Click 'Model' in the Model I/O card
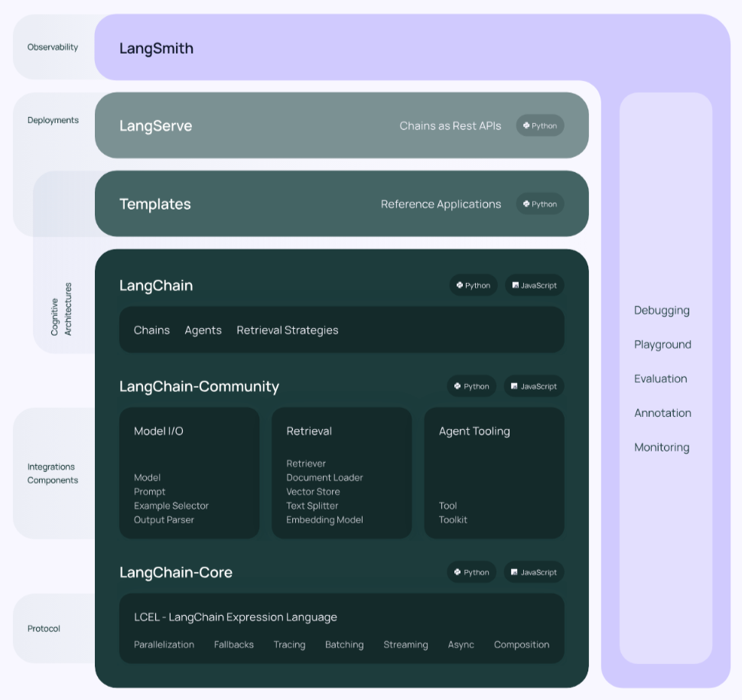Viewport: 742px width, 700px height. point(147,477)
